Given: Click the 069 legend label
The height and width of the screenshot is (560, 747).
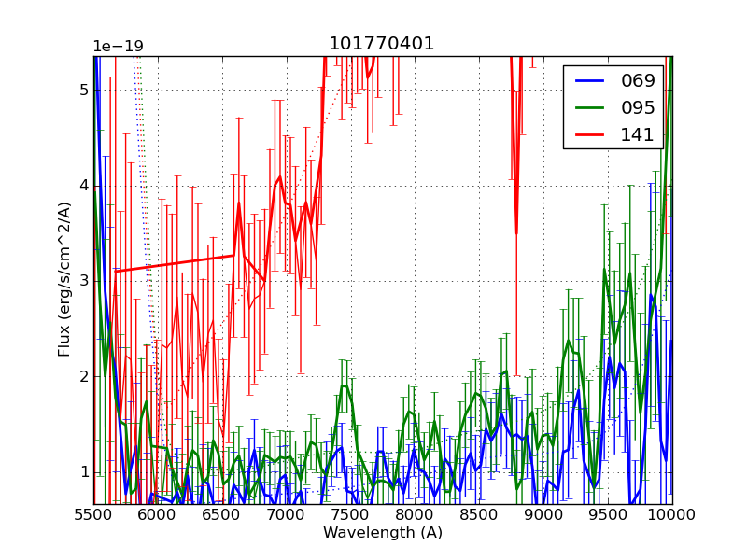Looking at the screenshot, I should tap(638, 81).
